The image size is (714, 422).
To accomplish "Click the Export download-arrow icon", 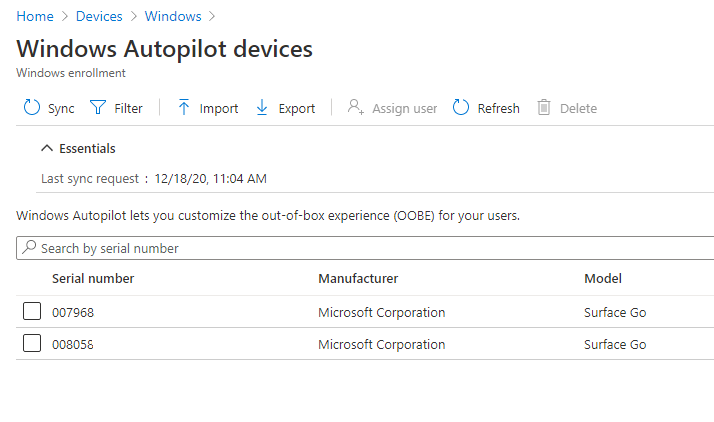I will (262, 108).
